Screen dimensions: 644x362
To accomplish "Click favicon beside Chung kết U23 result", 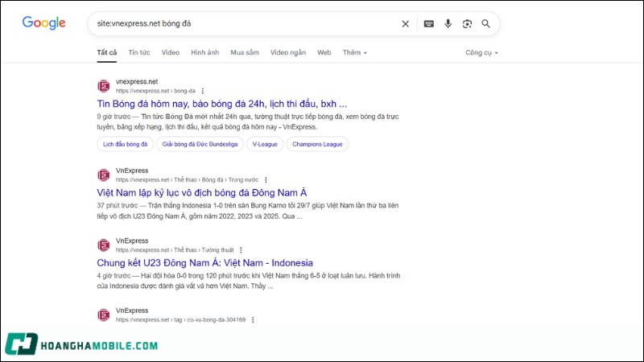I will pyautogui.click(x=104, y=245).
